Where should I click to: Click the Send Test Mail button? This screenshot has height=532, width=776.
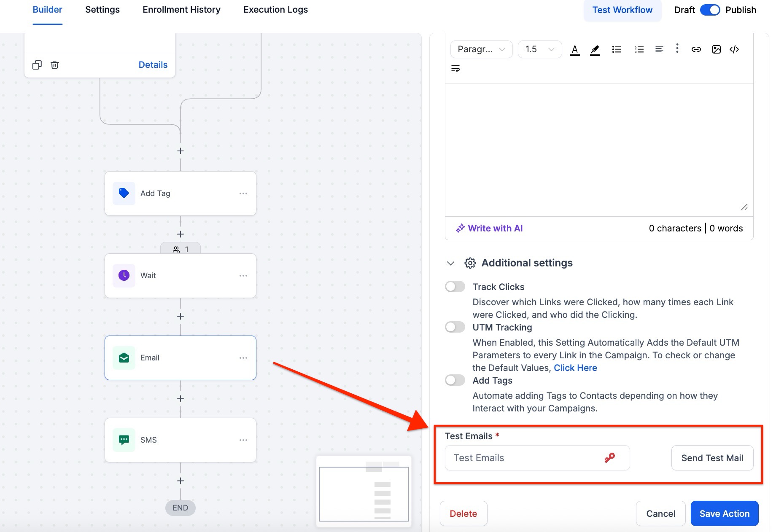(712, 458)
